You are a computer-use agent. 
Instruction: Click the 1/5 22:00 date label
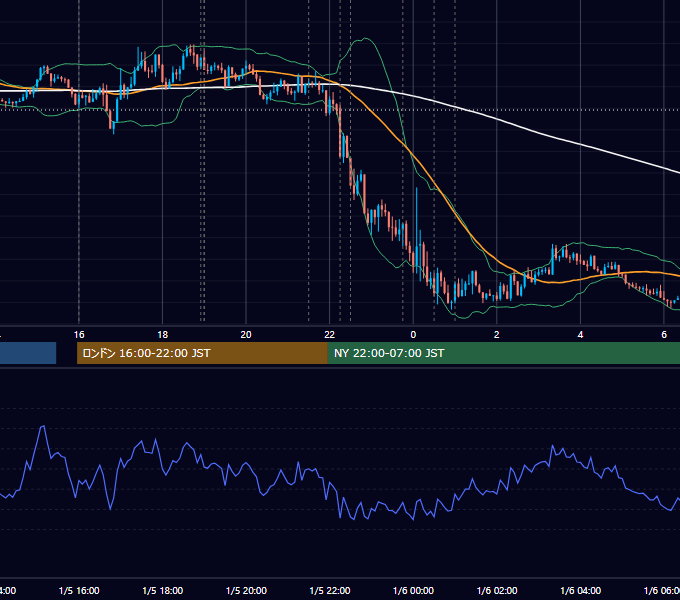330,590
